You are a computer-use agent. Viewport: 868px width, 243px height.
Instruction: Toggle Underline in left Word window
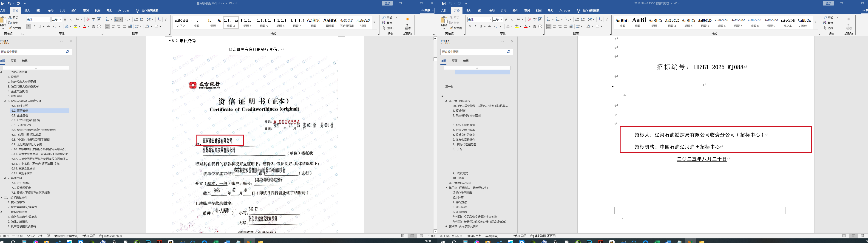click(x=40, y=27)
